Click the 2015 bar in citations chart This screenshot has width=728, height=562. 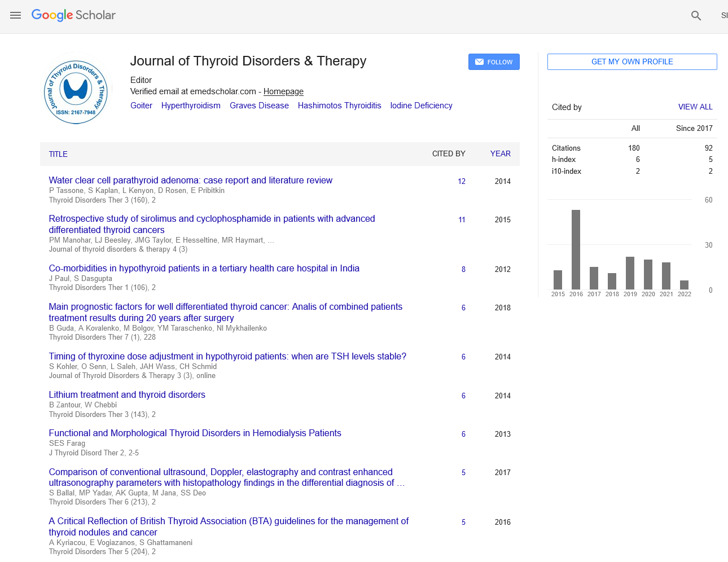point(558,280)
